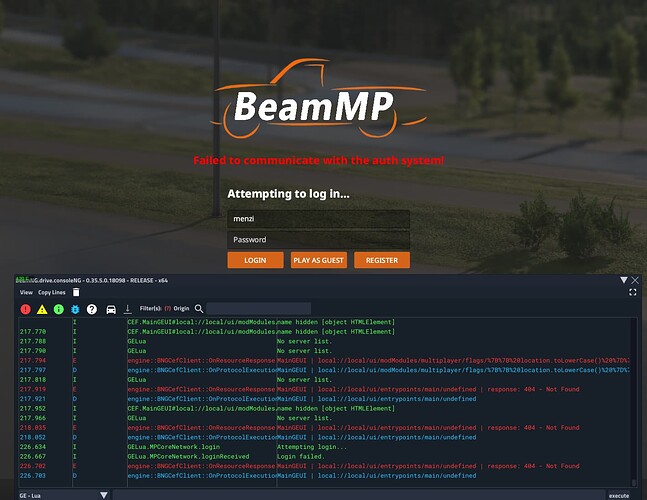The image size is (647, 500).
Task: Click the 'Failed to communicate' error message
Action: coord(319,160)
